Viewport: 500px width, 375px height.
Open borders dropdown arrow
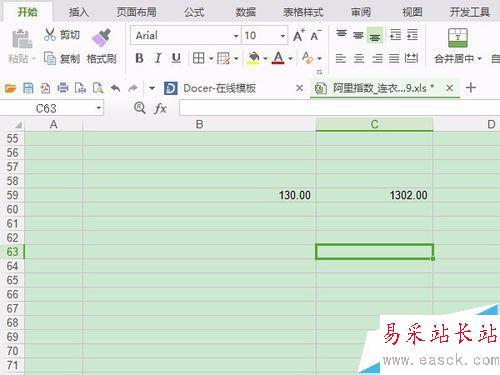coord(211,59)
